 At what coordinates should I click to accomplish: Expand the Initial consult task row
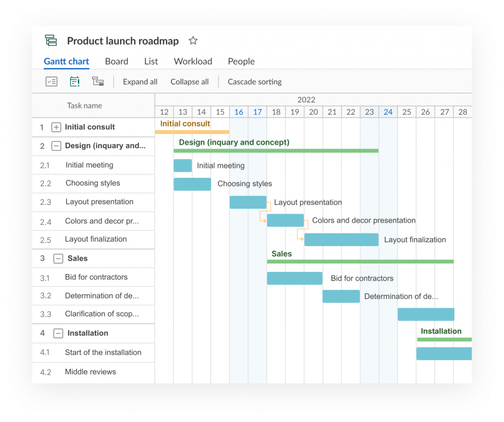pos(56,127)
